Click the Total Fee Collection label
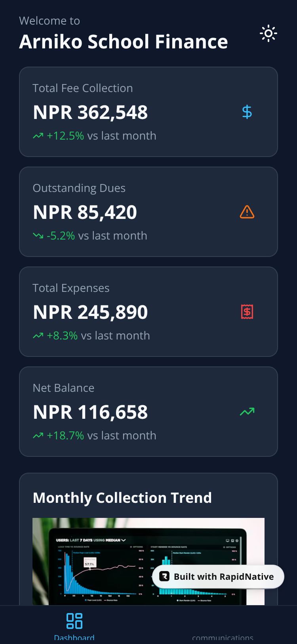The height and width of the screenshot is (644, 297). click(82, 88)
